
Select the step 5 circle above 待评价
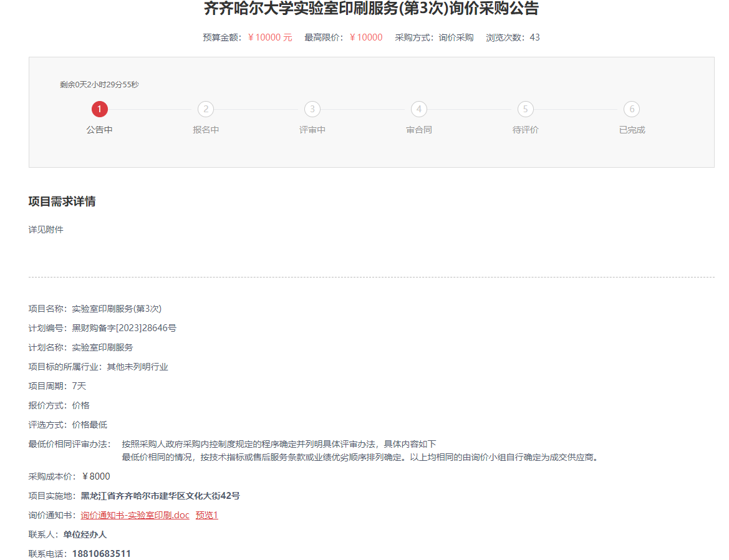pos(526,109)
